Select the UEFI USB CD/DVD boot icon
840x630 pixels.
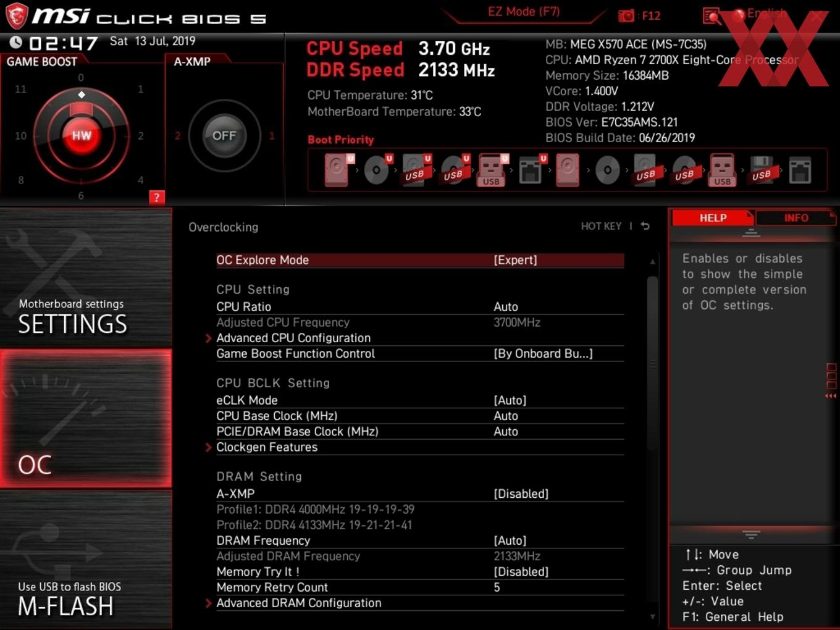click(x=454, y=170)
